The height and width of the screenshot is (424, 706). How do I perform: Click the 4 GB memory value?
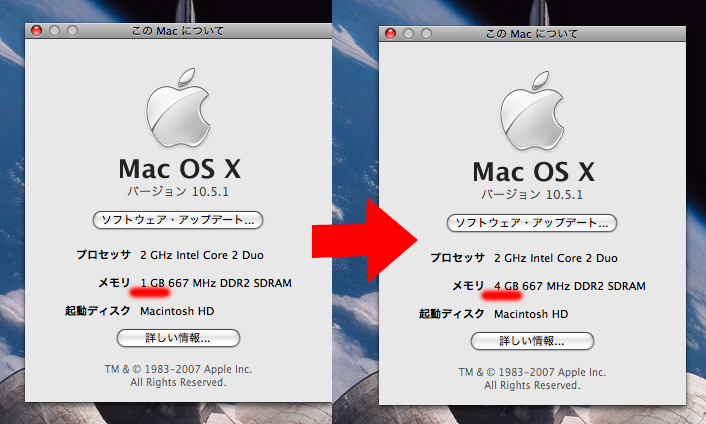pos(506,286)
